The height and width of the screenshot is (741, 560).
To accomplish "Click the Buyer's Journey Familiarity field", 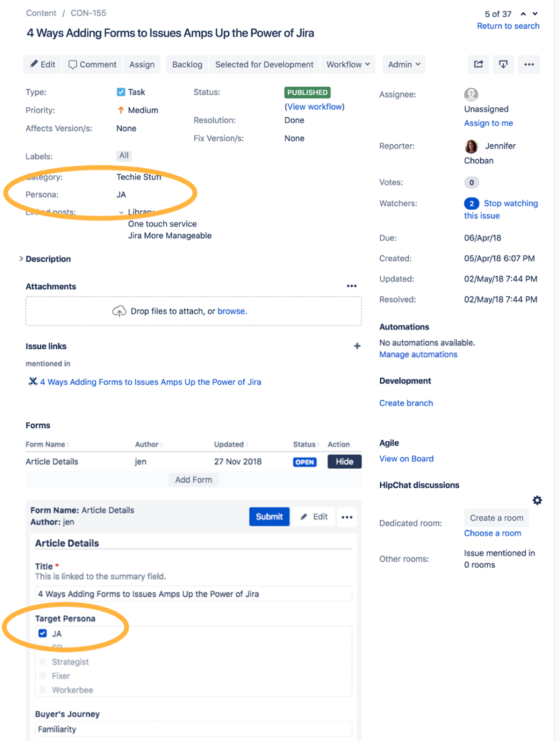I will (193, 729).
